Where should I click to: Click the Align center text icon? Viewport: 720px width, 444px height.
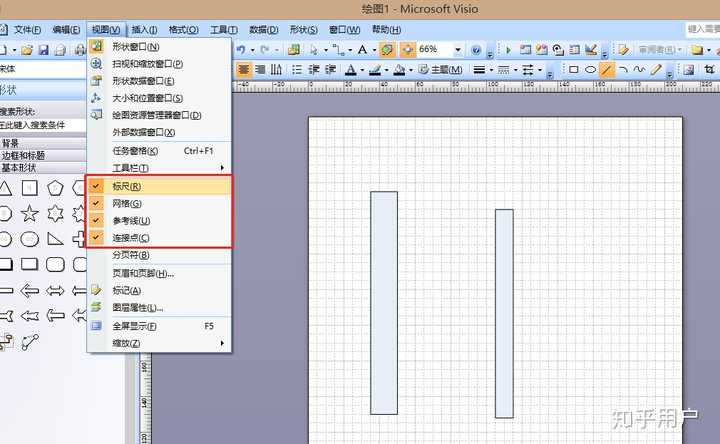(x=243, y=70)
